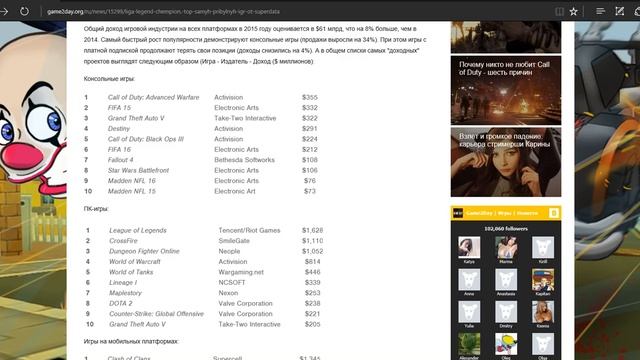The height and width of the screenshot is (360, 640).
Task: Click 'Игры на мобильных платформах:' heading
Action: (131, 341)
